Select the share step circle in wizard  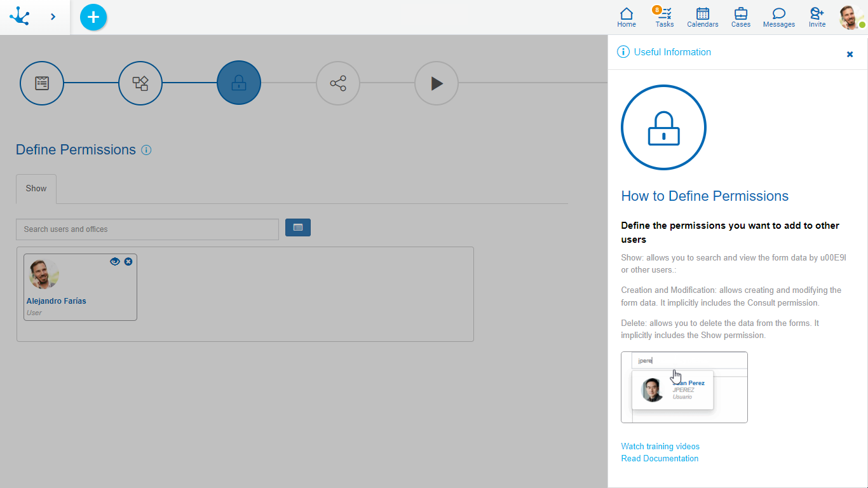click(x=338, y=83)
